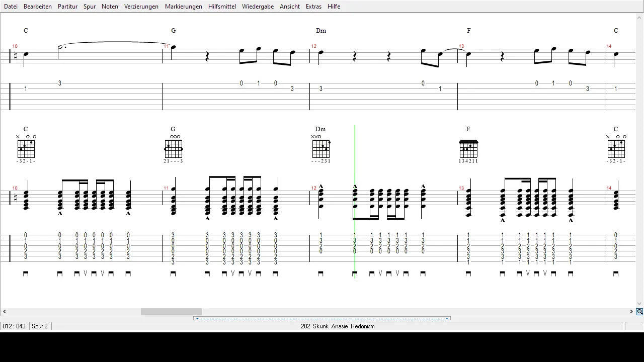Click measure number 13 in the lower track

(461, 189)
